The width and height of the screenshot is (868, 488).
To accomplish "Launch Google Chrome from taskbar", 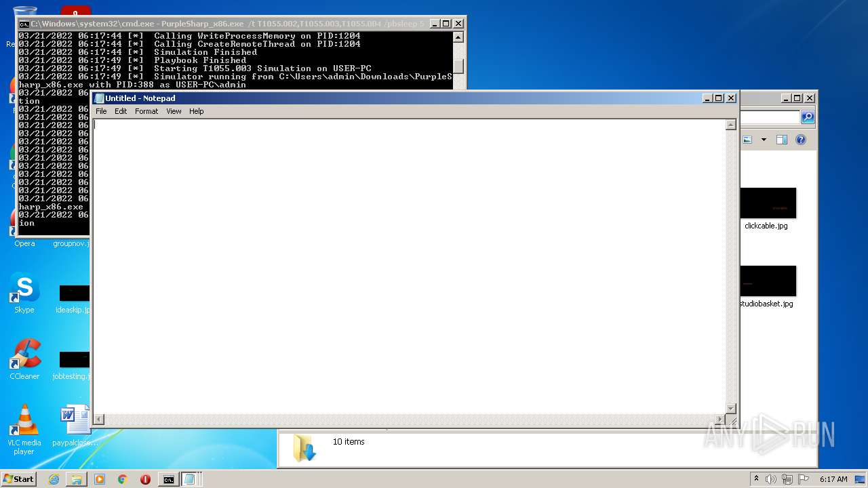I will (123, 479).
